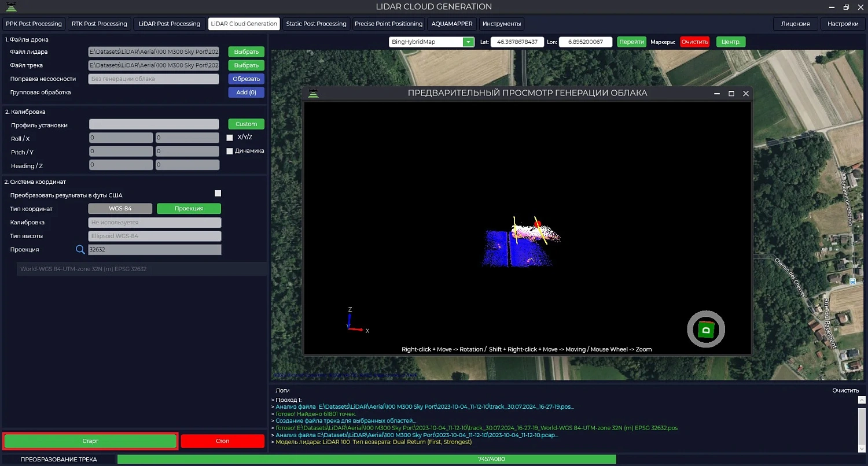Screen dimensions: 868x466
Task: Click the logo icon on the cloud preview window
Action: 313,93
